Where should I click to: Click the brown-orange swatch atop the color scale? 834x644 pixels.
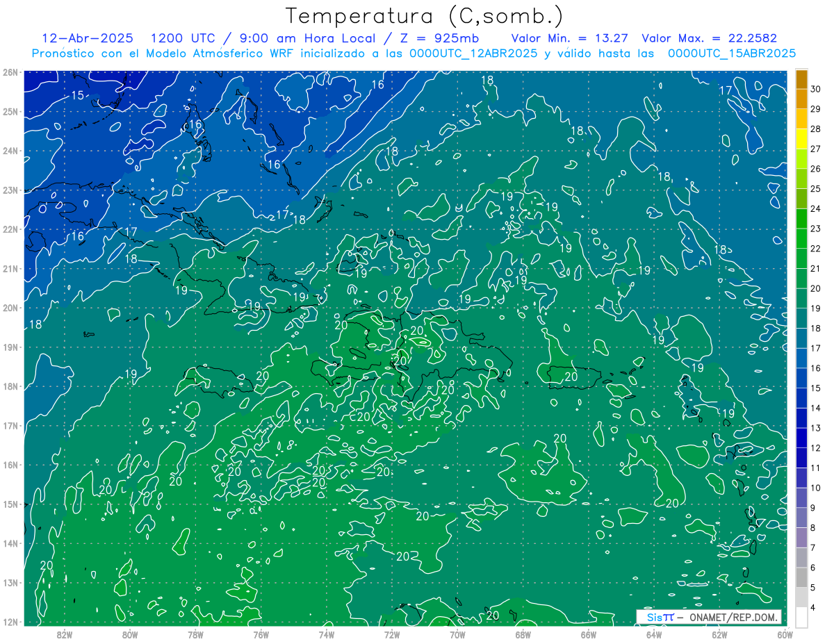(801, 79)
